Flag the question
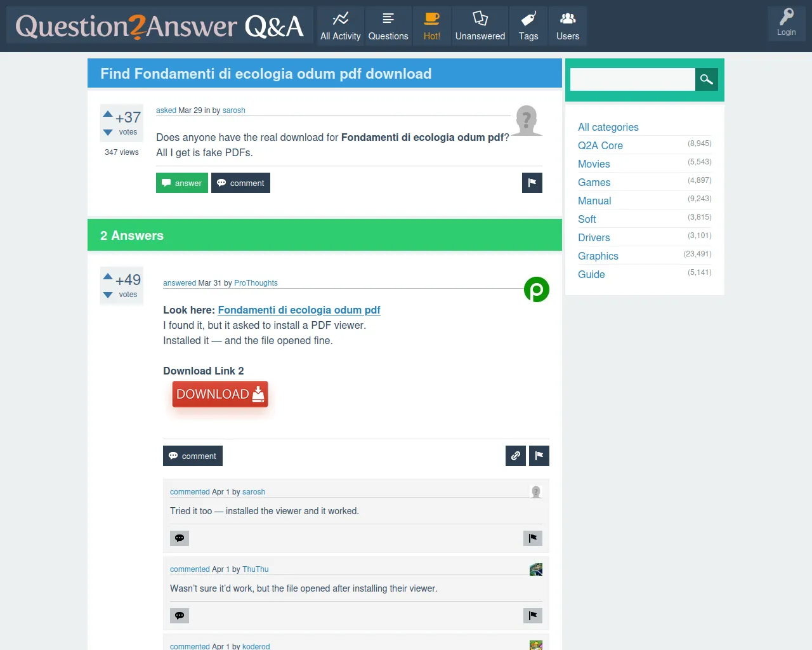This screenshot has width=812, height=650. (532, 183)
